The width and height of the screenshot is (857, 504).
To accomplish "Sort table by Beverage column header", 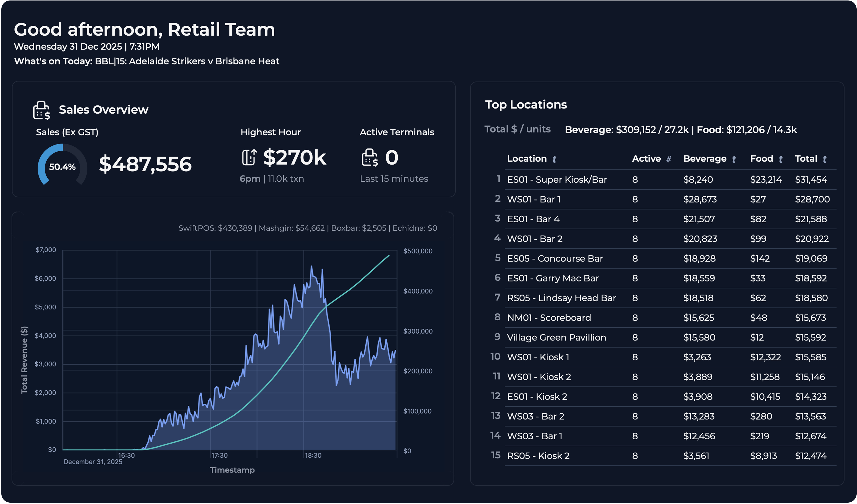I will coord(705,159).
